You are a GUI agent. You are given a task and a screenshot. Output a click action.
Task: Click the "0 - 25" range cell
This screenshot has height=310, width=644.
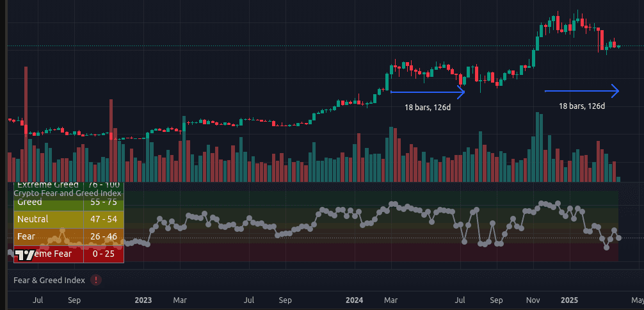(x=104, y=254)
